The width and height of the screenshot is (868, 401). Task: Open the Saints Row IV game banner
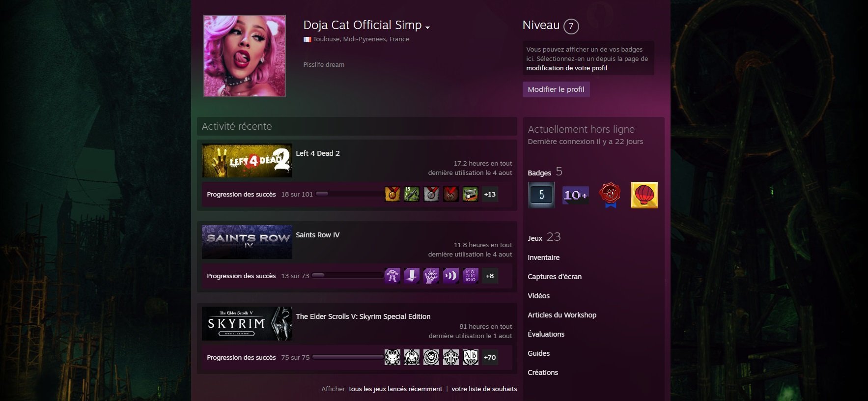[x=247, y=242]
